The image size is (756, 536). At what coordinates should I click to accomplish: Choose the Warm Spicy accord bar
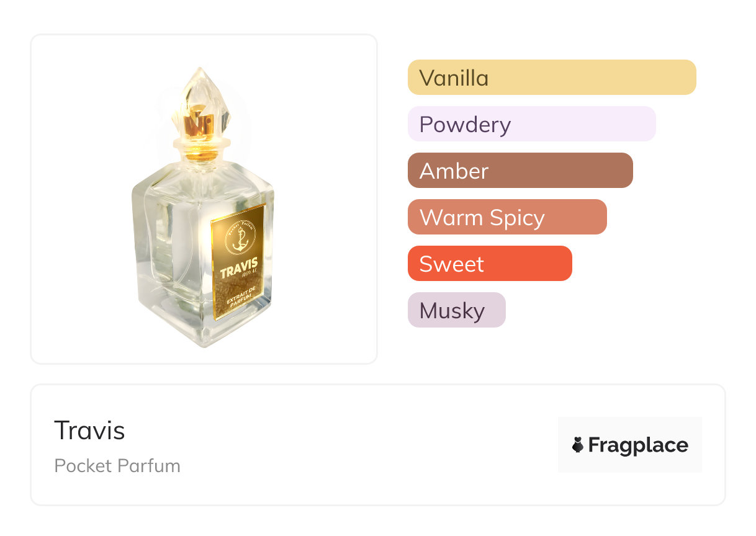[506, 217]
